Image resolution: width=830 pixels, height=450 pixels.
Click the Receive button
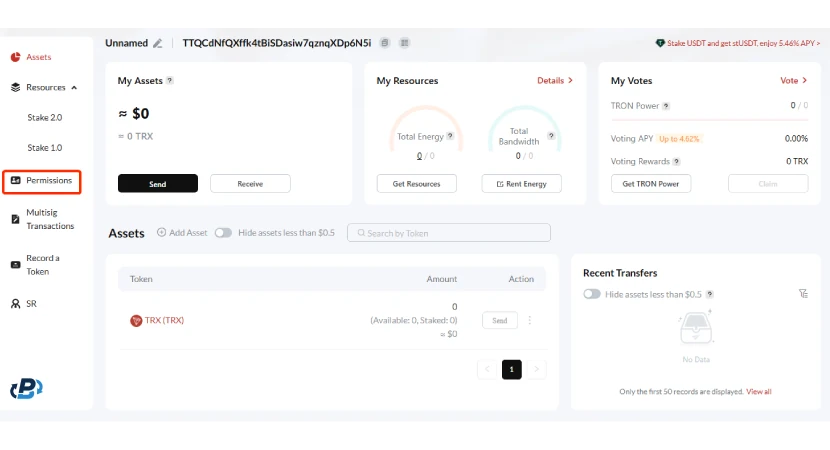[250, 184]
